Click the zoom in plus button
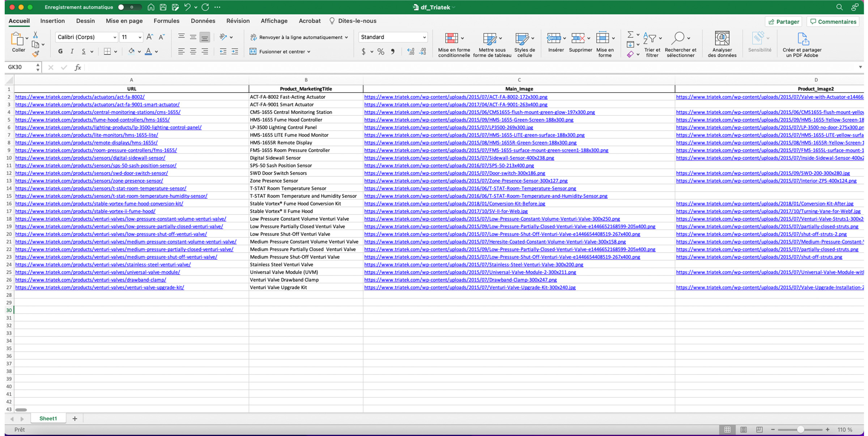The height and width of the screenshot is (436, 868). click(827, 429)
